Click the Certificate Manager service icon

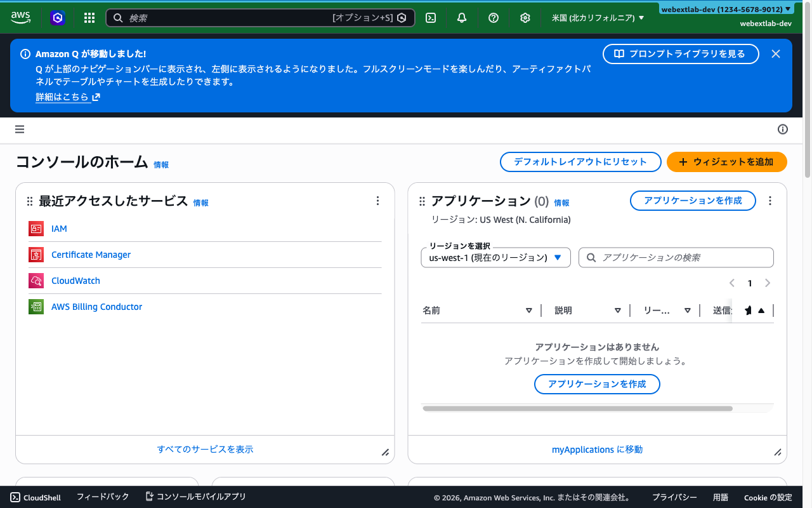[x=36, y=254]
